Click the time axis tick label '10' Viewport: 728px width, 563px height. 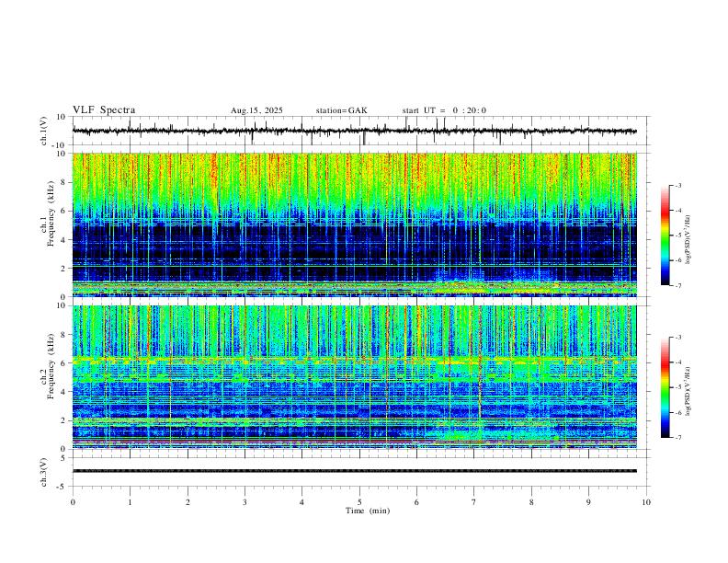(646, 502)
